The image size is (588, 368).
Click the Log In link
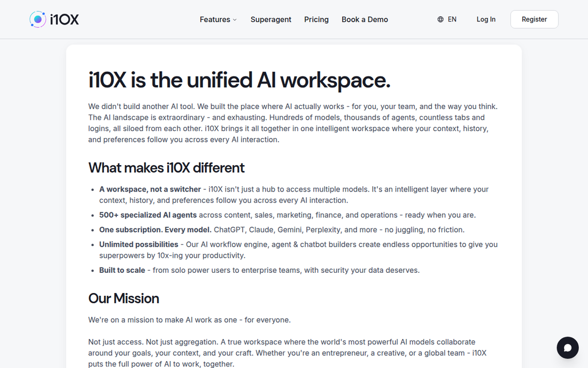(x=485, y=19)
